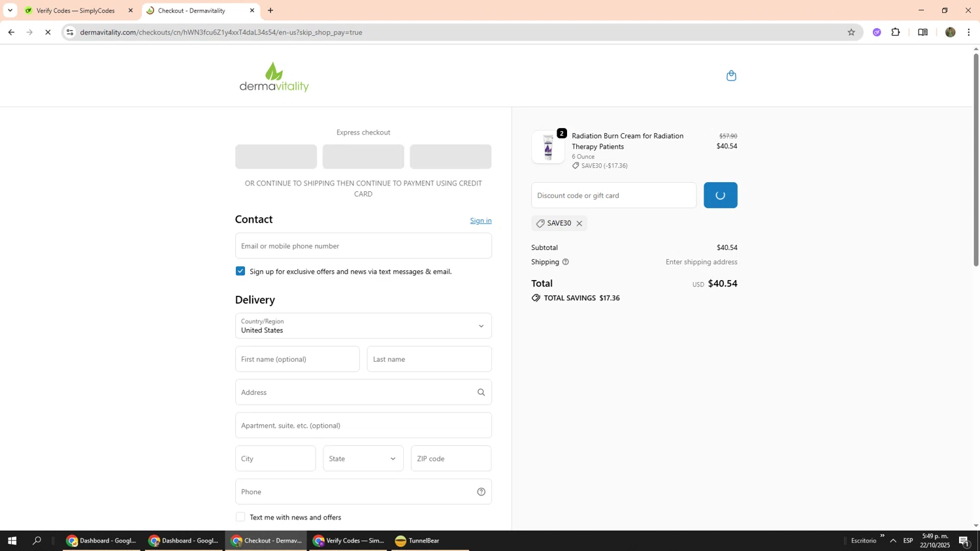
Task: Click the side panel reading icon
Action: click(923, 32)
